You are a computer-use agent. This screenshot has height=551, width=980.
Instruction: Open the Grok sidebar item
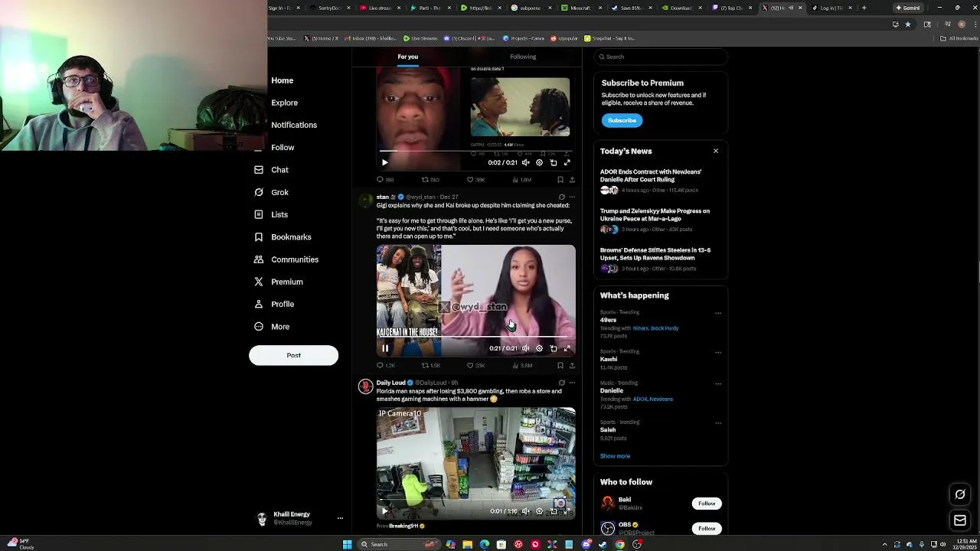tap(271, 192)
